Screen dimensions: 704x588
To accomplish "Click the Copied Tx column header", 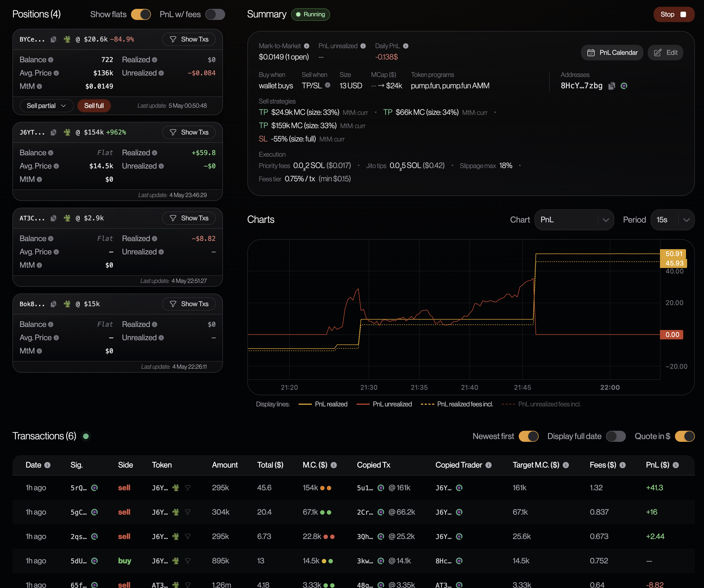I will tap(373, 465).
